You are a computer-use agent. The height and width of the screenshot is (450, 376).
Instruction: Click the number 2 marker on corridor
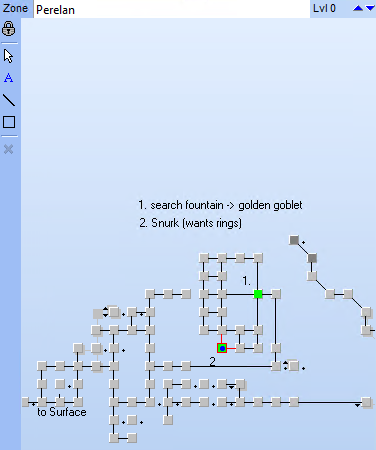pyautogui.click(x=212, y=361)
